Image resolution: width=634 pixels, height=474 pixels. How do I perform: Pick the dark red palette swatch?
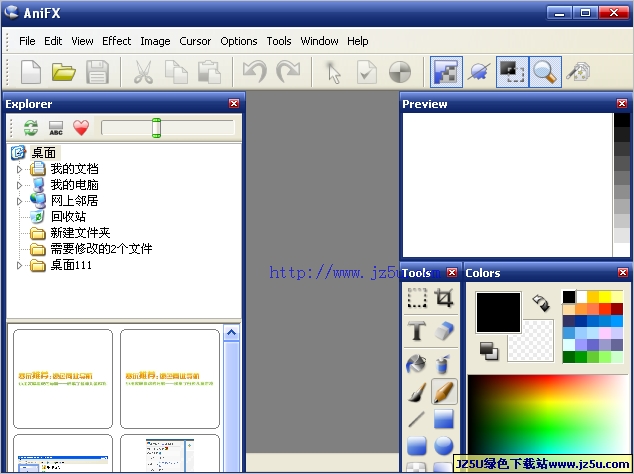coord(617,309)
